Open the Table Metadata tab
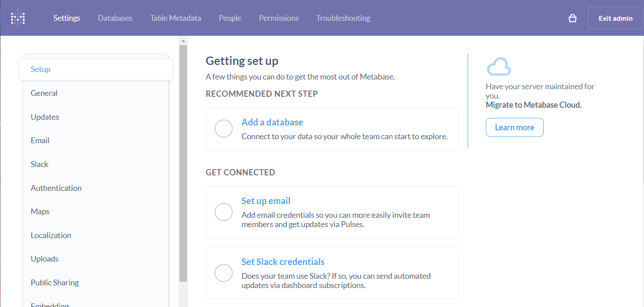The height and width of the screenshot is (307, 644). 175,18
